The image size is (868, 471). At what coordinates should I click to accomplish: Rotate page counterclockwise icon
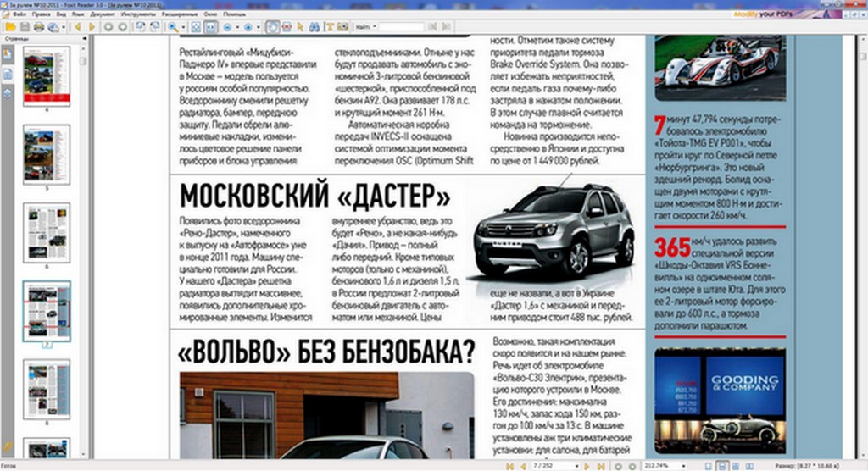(141, 26)
